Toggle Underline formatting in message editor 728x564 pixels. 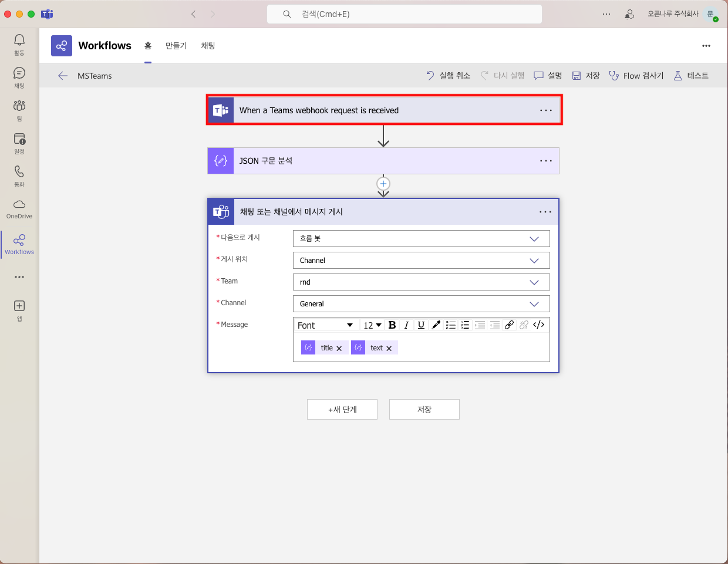click(421, 325)
